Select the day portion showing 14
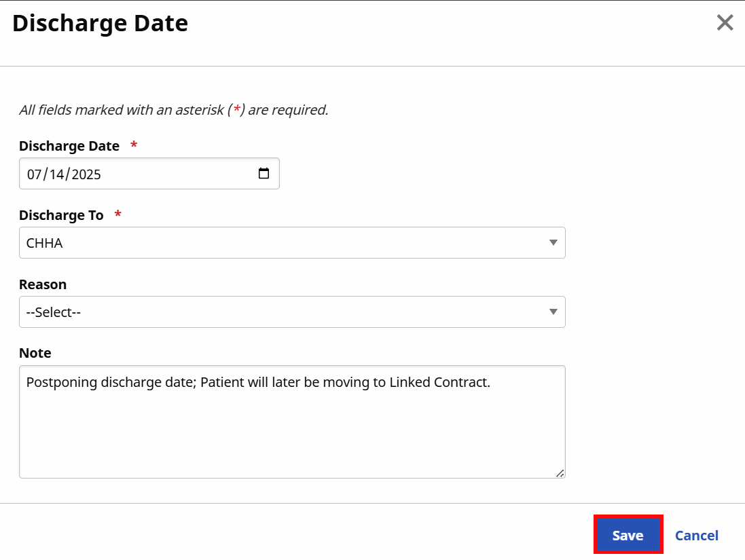The image size is (745, 560). (56, 174)
